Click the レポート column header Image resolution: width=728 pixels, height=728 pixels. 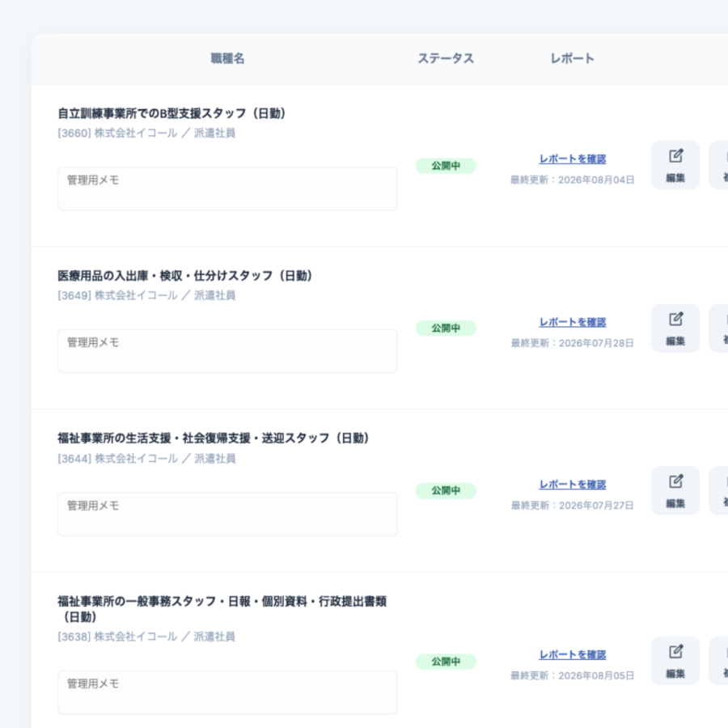(x=573, y=58)
